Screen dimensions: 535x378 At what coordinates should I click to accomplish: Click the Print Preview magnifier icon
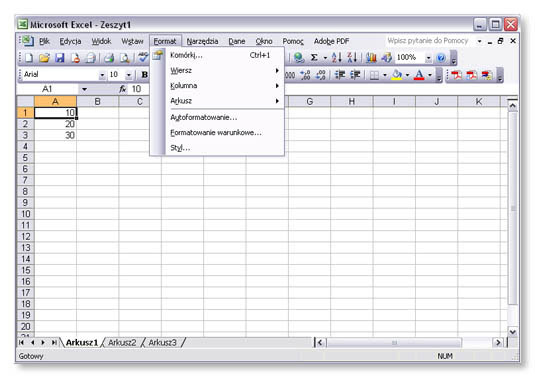[x=125, y=58]
